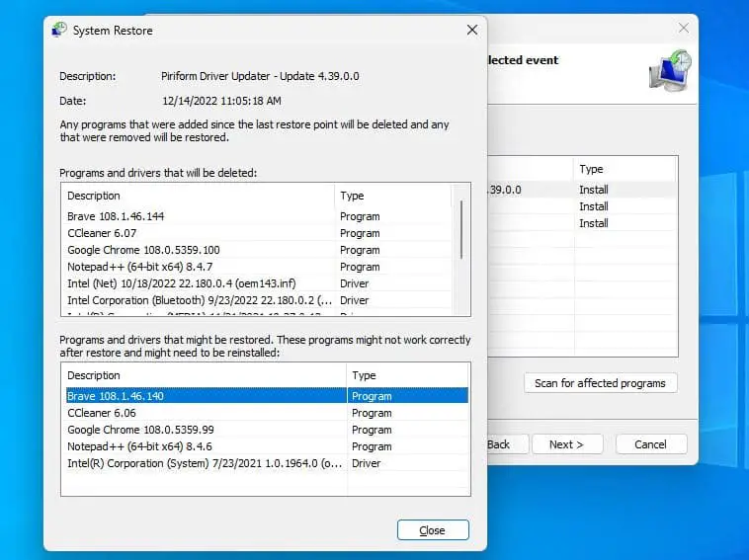The height and width of the screenshot is (560, 749).
Task: Click Type header of restored programs list
Action: pyautogui.click(x=408, y=375)
